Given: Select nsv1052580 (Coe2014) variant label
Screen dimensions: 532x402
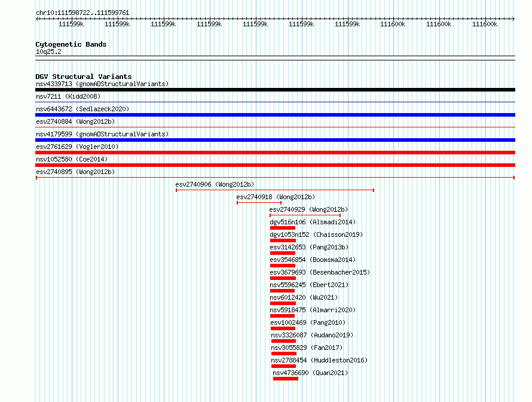Looking at the screenshot, I should pos(72,159).
